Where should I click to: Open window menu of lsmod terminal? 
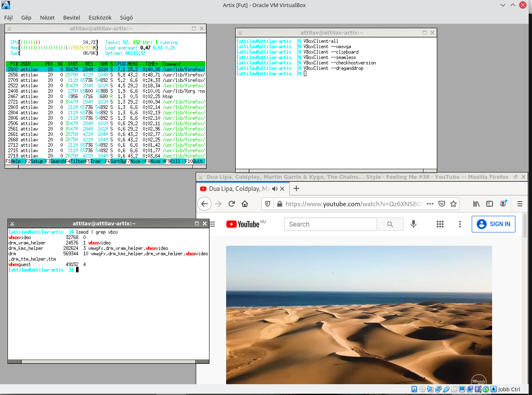coord(12,224)
